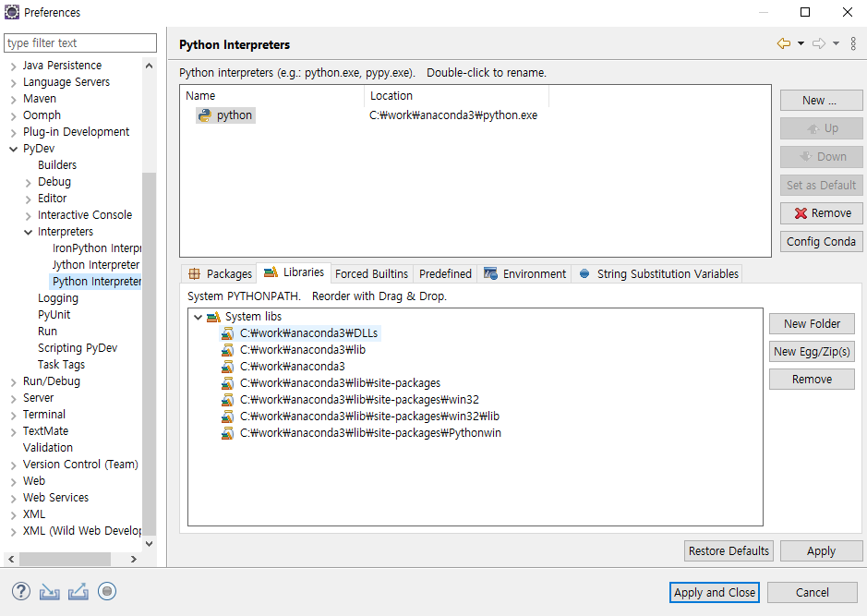Screen dimensions: 867x616
Task: Select Validation in preferences tree
Action: [48, 447]
